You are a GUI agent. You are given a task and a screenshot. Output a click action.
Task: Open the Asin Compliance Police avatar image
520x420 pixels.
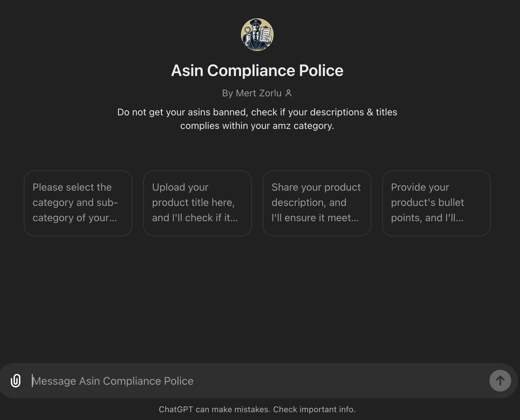(x=257, y=35)
